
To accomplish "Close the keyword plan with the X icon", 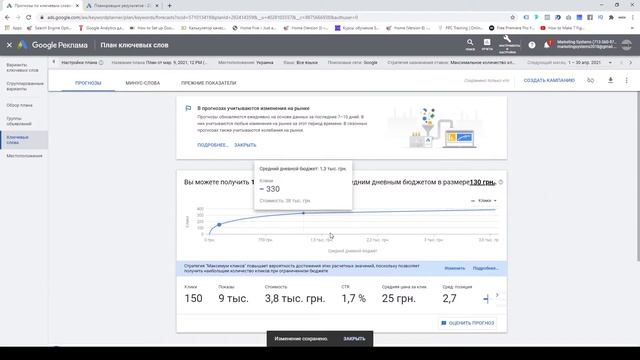I will pos(9,45).
